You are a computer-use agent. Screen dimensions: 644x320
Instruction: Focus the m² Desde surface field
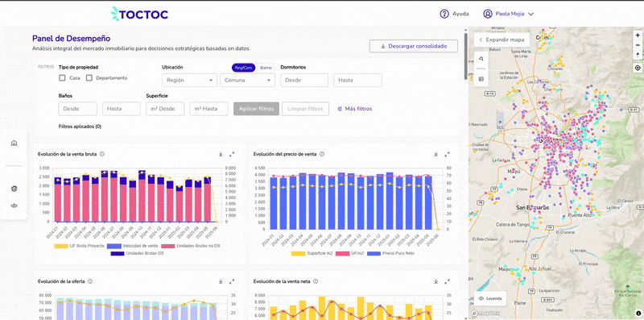tap(165, 109)
